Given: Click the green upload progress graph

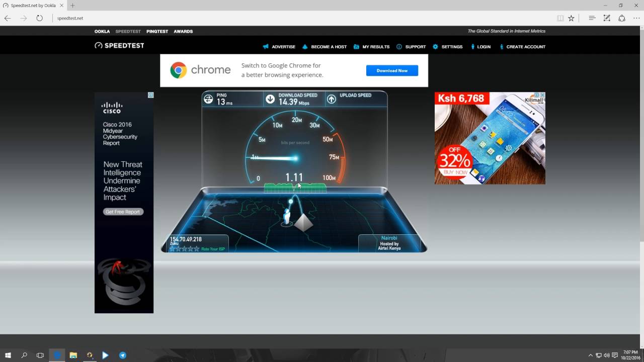Looking at the screenshot, I should point(295,188).
